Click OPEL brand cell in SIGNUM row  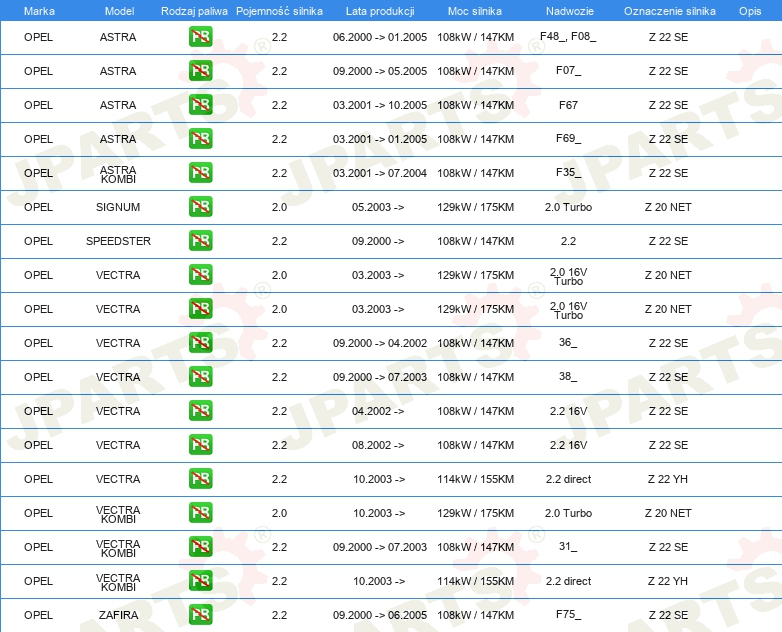38,207
